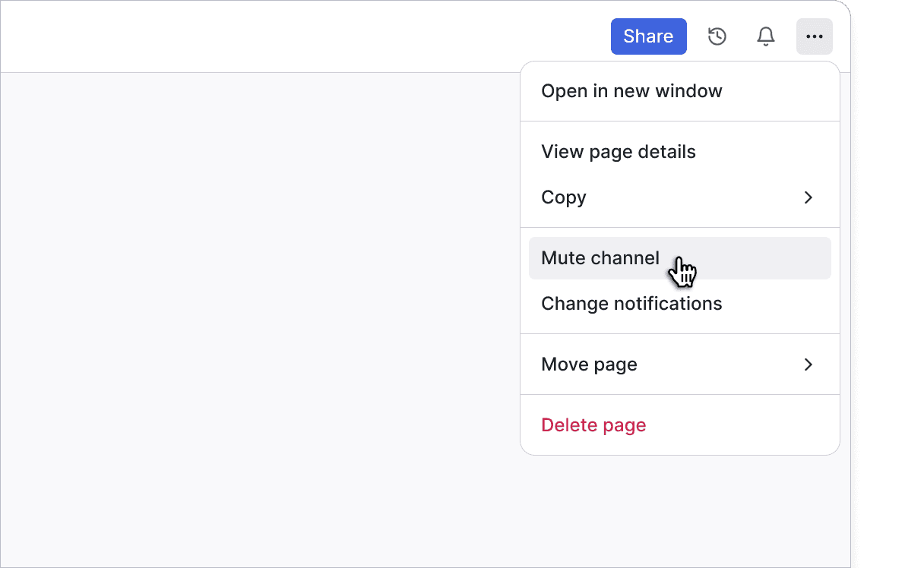Enable Change notifications setting

pyautogui.click(x=631, y=304)
